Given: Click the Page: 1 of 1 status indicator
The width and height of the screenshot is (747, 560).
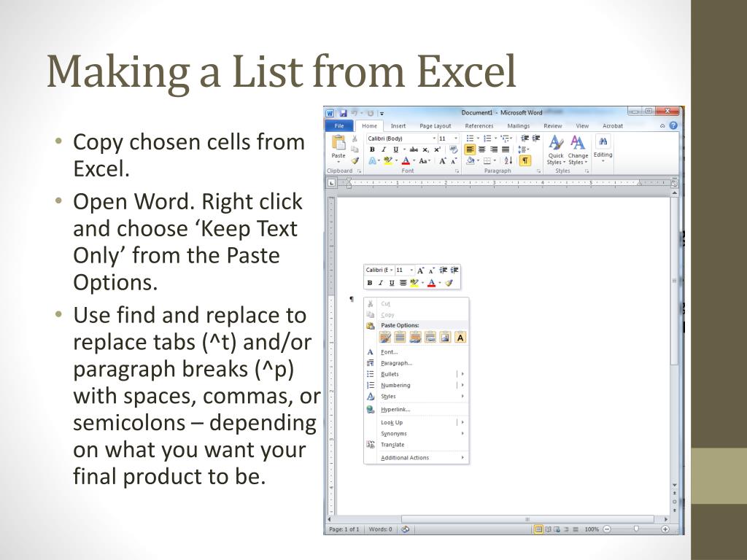Looking at the screenshot, I should coord(344,529).
